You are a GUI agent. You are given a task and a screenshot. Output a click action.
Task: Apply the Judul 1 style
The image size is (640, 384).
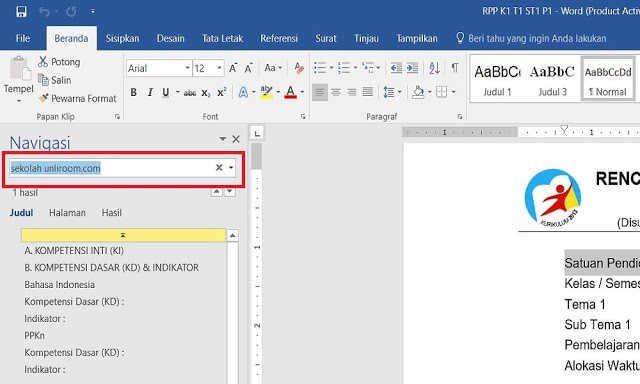(x=497, y=80)
